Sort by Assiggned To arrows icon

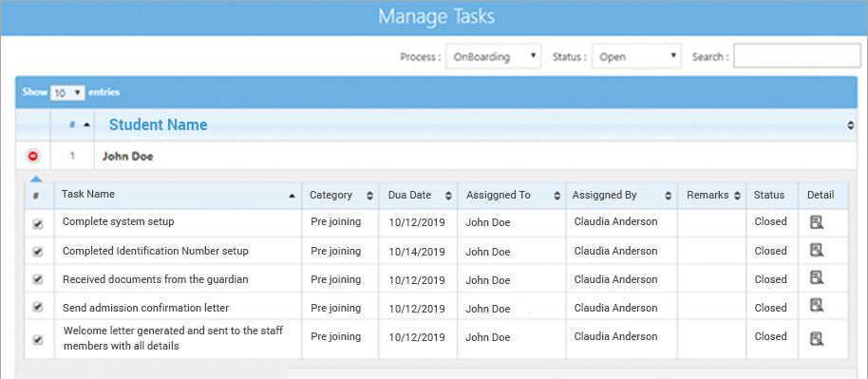557,196
